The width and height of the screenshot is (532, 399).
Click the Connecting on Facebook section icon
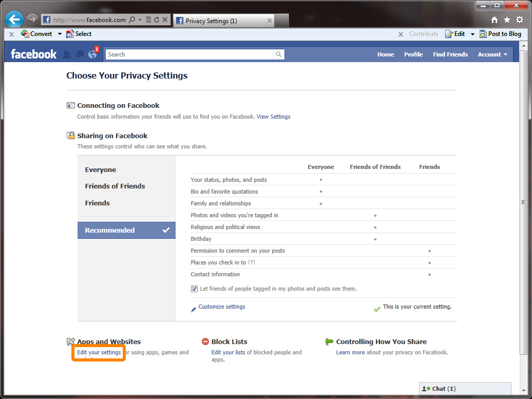pyautogui.click(x=70, y=105)
